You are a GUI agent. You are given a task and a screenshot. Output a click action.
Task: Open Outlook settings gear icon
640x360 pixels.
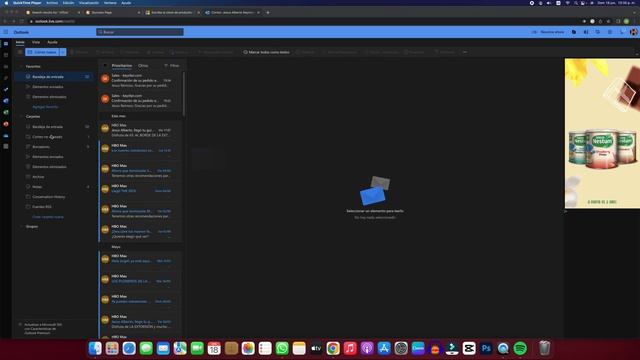point(610,32)
